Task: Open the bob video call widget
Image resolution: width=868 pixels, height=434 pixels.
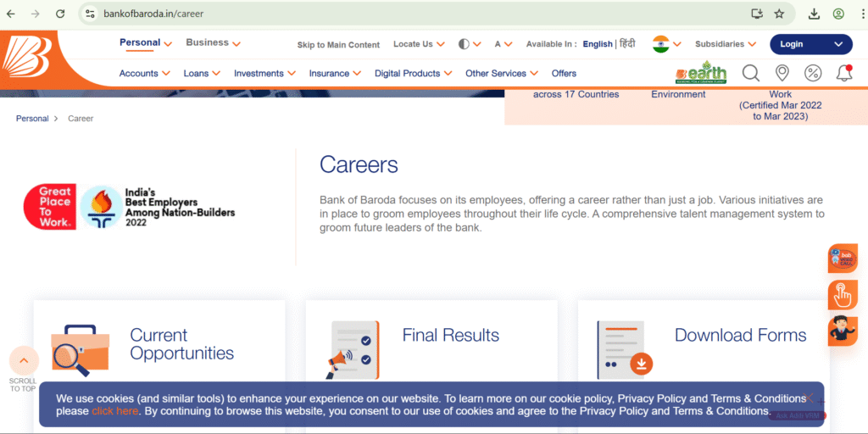Action: coord(842,259)
